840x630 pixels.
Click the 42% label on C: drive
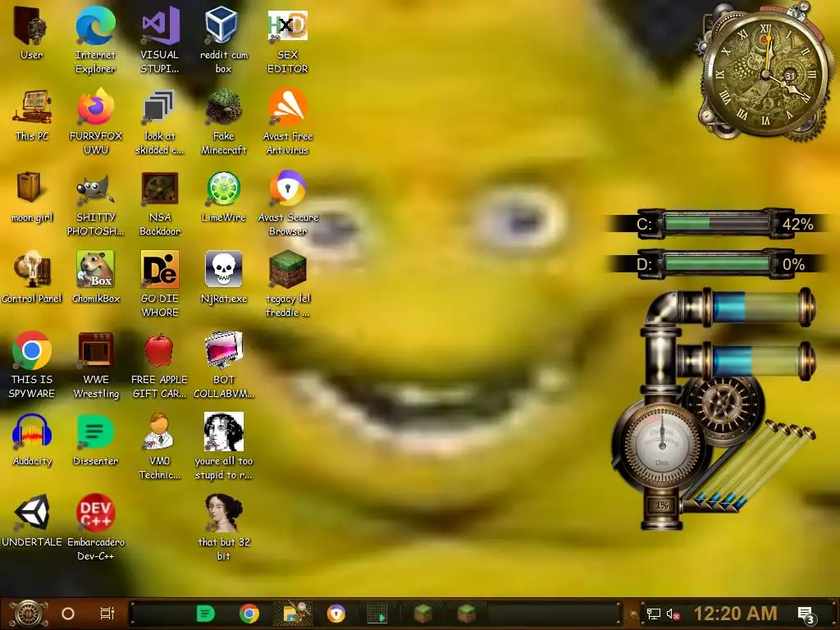pyautogui.click(x=797, y=224)
